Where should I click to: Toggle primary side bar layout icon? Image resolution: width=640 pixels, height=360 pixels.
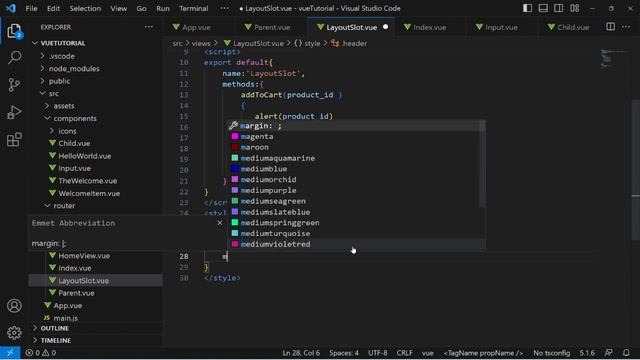pyautogui.click(x=527, y=8)
